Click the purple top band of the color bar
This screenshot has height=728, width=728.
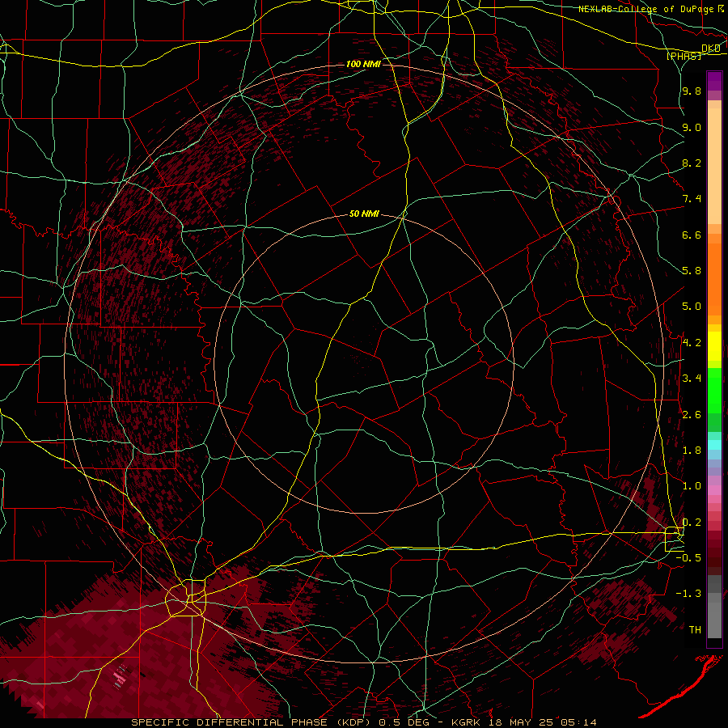point(714,81)
